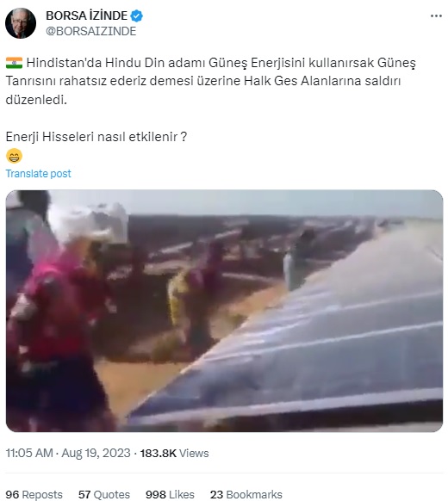The image size is (448, 501).
Task: Open the 96 Reposts list
Action: coord(34,495)
